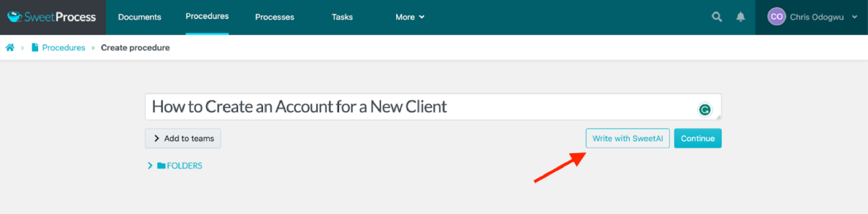
Task: Open the Chris Odogwu account dropdown arrow
Action: [x=855, y=17]
